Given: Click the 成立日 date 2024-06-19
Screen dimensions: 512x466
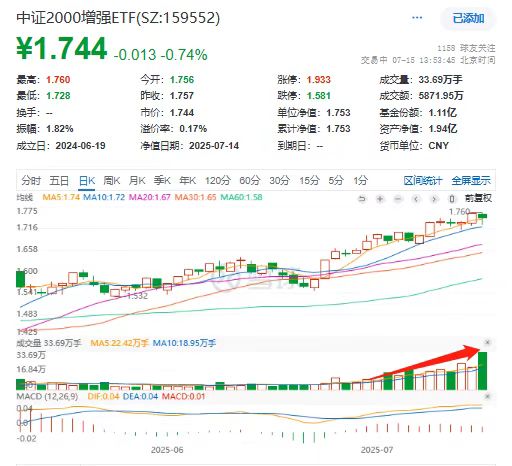Looking at the screenshot, I should (x=80, y=146).
